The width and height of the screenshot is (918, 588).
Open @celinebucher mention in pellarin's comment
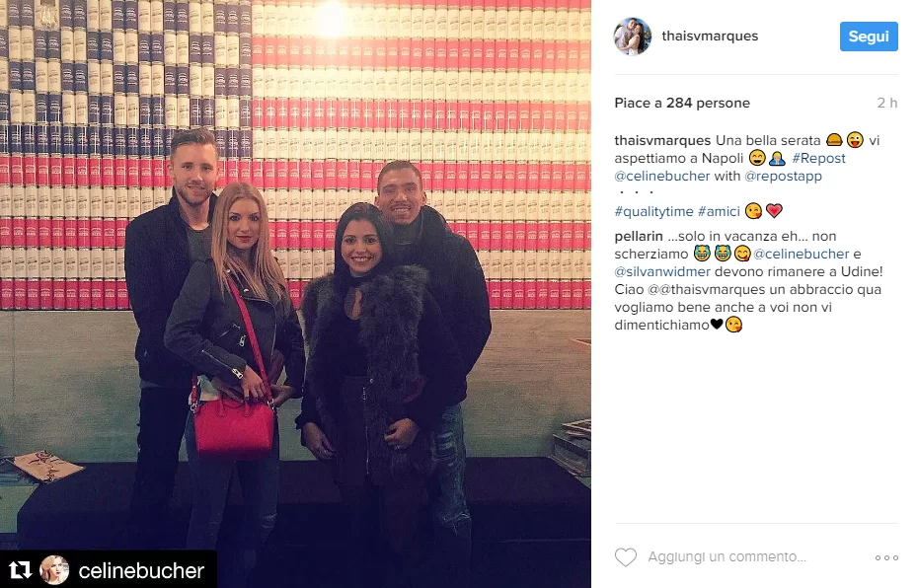tap(801, 254)
